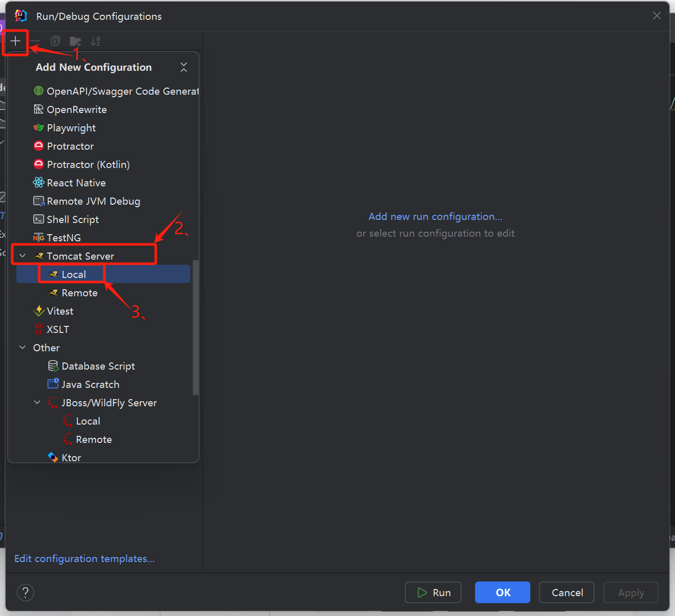The image size is (675, 616).
Task: Click the Copy Configuration toolbar icon
Action: pos(55,41)
